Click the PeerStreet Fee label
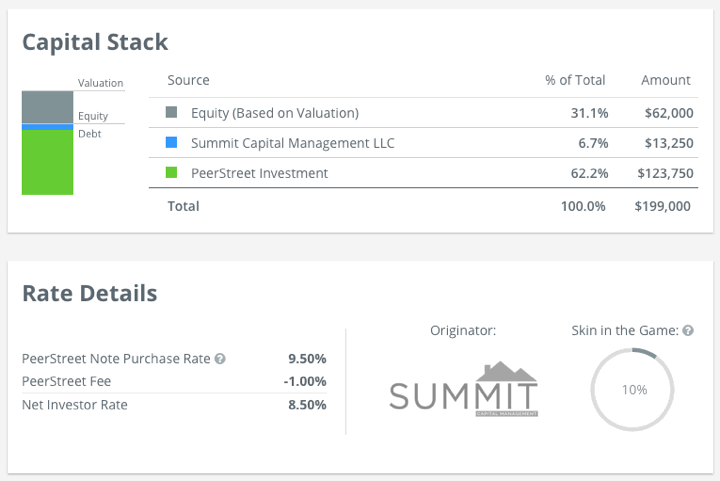Screen dimensions: 720x481 (x=66, y=381)
